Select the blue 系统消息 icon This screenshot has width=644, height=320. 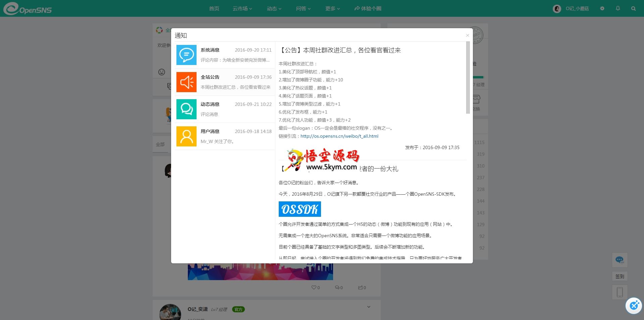coord(186,55)
